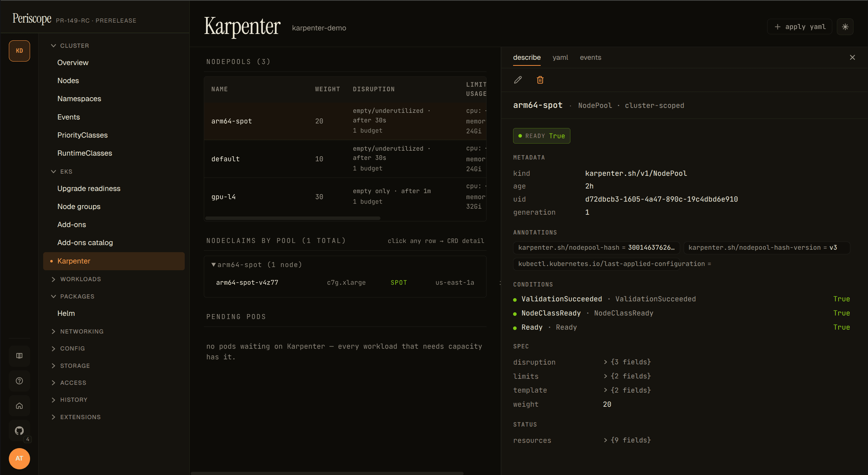Click the ValidationSucceeded condition row

tap(681, 299)
